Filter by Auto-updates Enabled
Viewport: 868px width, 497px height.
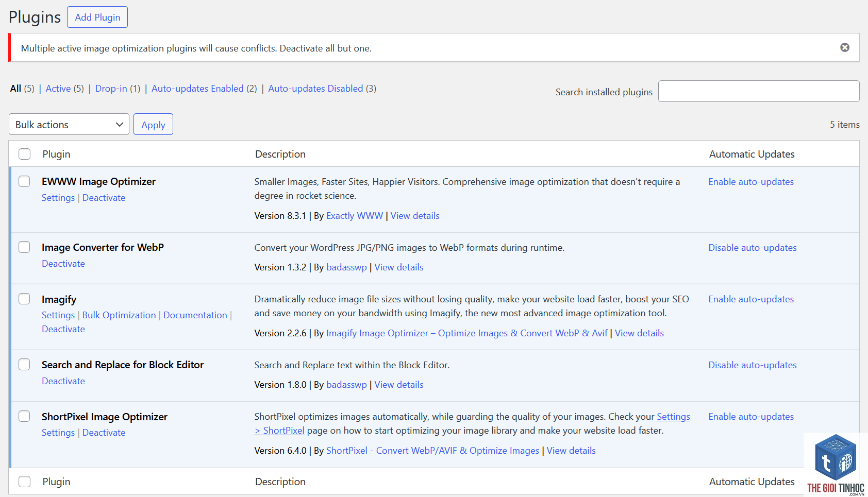(x=197, y=89)
